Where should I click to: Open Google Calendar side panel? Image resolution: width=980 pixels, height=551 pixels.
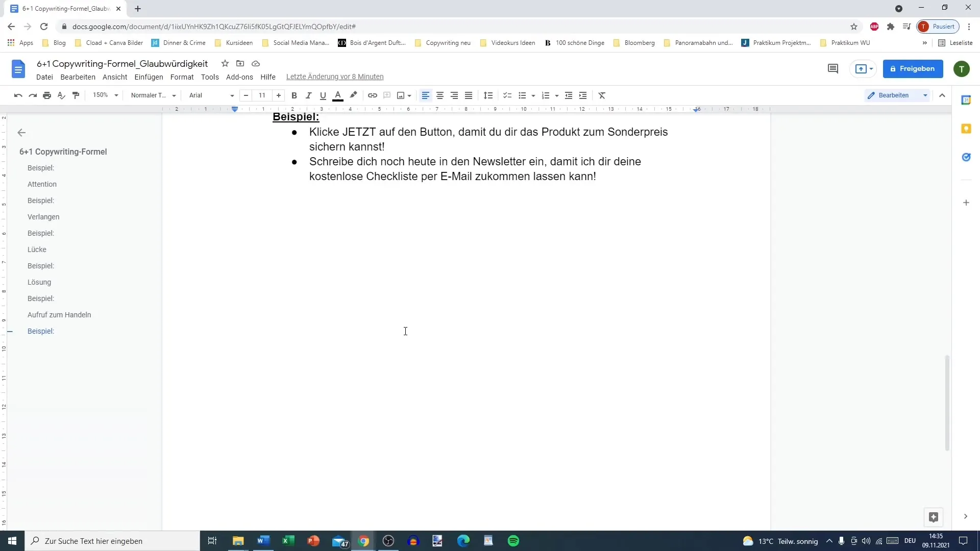click(966, 100)
